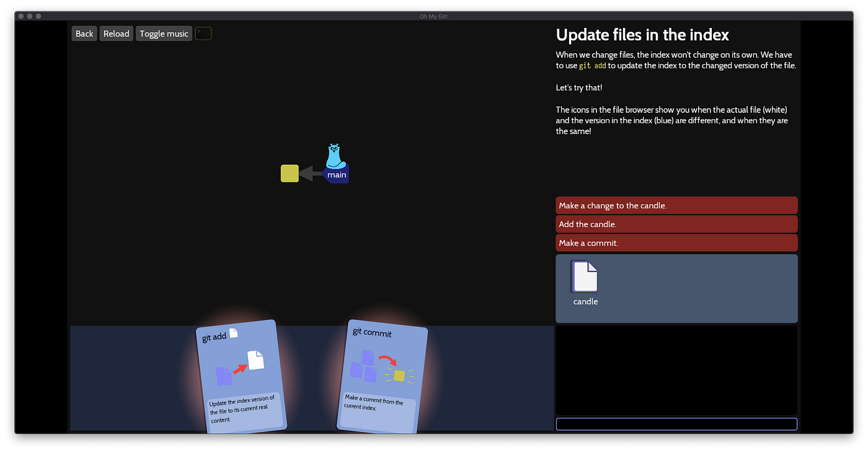The width and height of the screenshot is (868, 452).
Task: Click the black terminal output area
Action: (676, 370)
